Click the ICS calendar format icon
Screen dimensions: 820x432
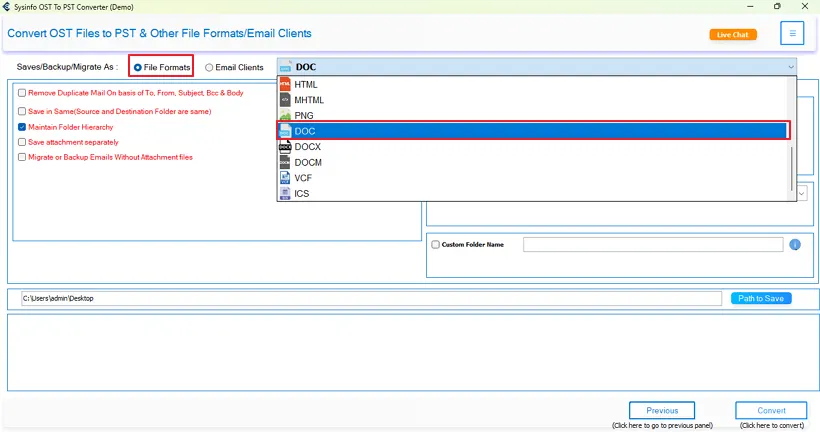pos(285,194)
